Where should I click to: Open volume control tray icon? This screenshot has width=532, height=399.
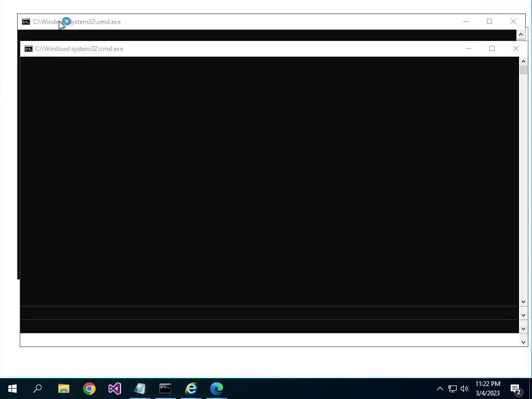coord(464,389)
